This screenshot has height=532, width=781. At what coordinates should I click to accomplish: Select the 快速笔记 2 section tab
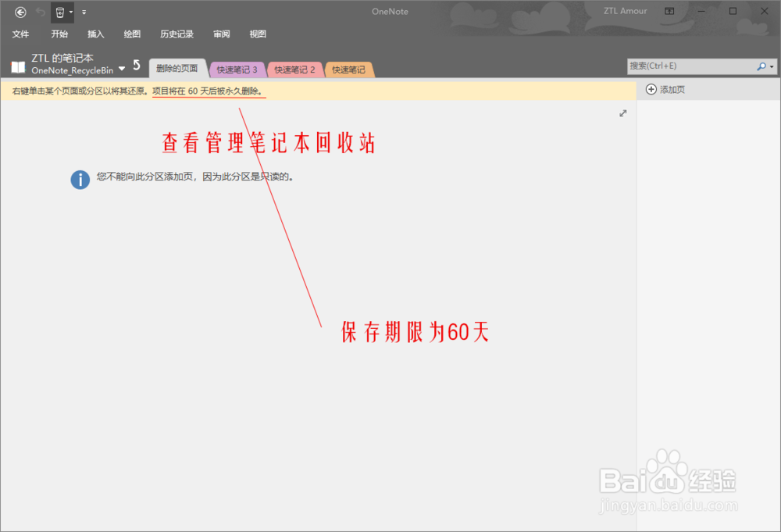coord(295,70)
